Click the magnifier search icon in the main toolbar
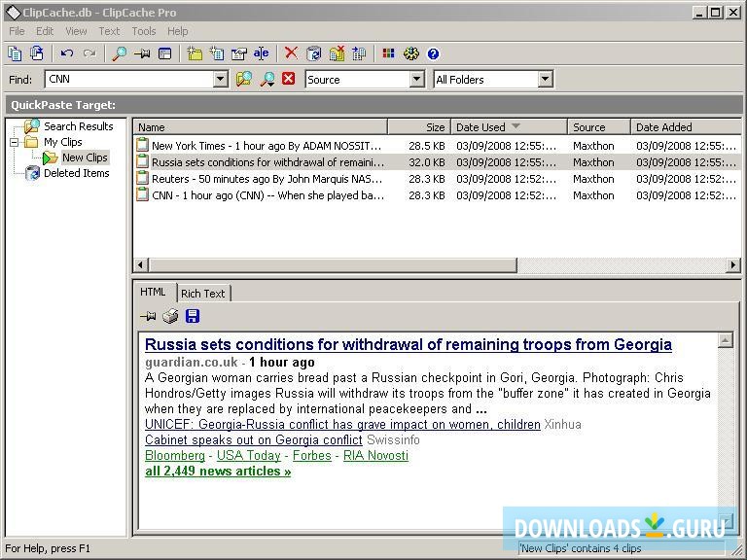The image size is (747, 560). (x=119, y=53)
